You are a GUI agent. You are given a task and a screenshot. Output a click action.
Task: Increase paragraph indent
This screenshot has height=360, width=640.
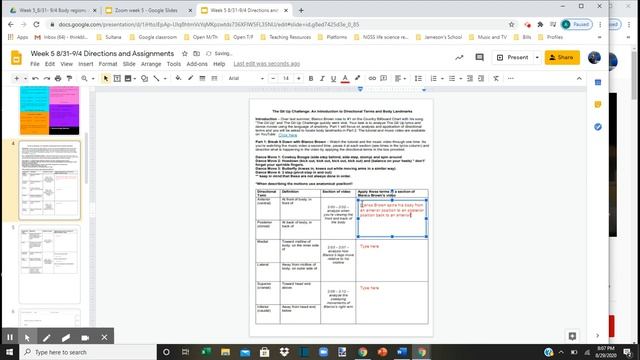click(x=481, y=78)
